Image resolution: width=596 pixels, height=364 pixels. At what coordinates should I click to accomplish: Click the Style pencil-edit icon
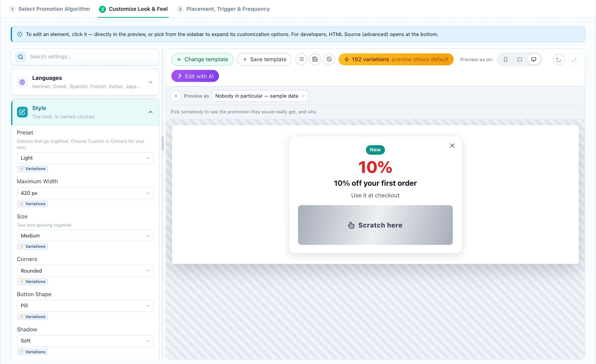point(22,112)
